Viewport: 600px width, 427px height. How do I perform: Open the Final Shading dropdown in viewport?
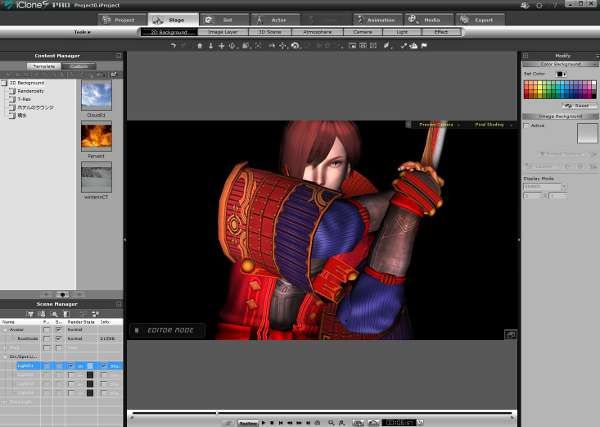(492, 125)
